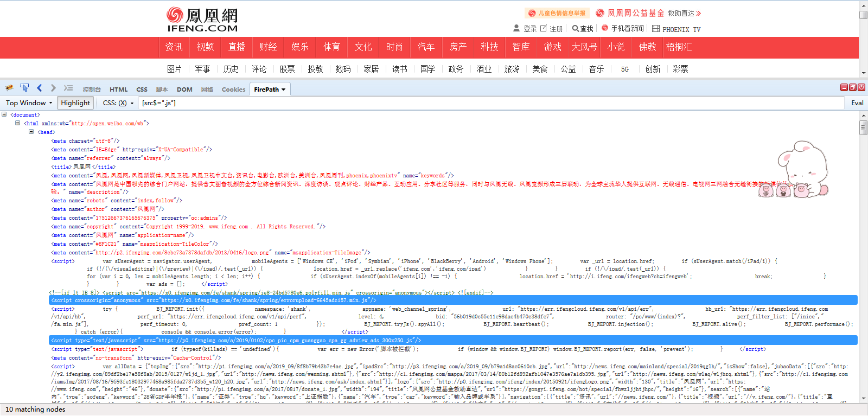Image resolution: width=868 pixels, height=416 pixels.
Task: Open the FirePath tab dropdown arrow
Action: (x=283, y=89)
